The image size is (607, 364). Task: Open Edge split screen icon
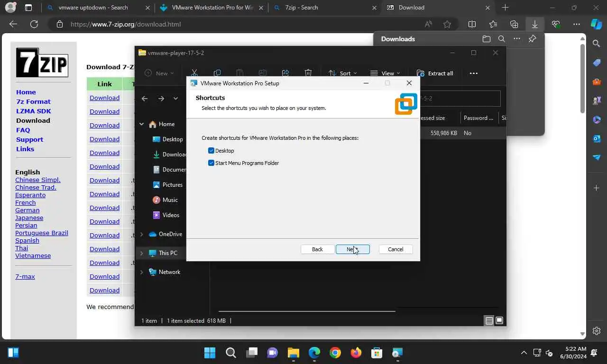coord(472,24)
